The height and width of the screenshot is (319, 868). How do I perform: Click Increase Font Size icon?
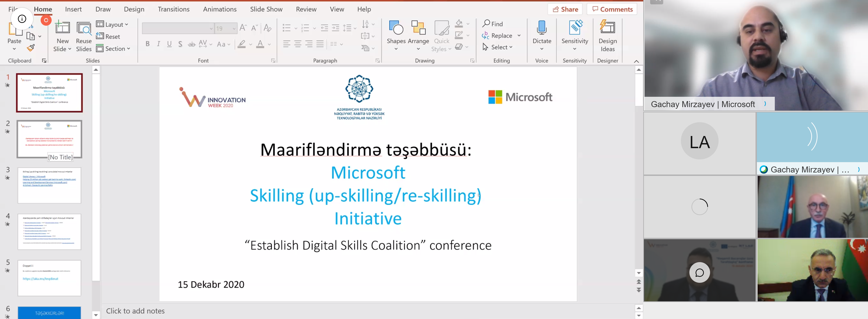tap(243, 28)
